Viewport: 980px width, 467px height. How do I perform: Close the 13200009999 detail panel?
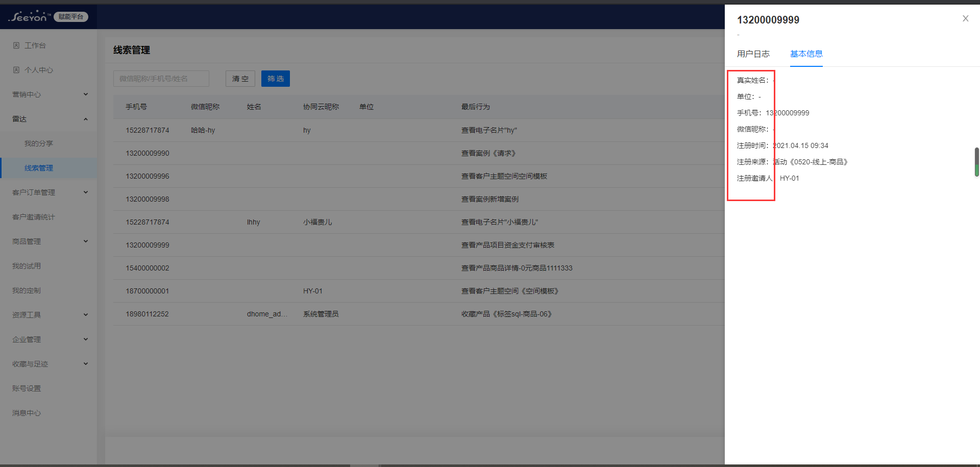[965, 18]
